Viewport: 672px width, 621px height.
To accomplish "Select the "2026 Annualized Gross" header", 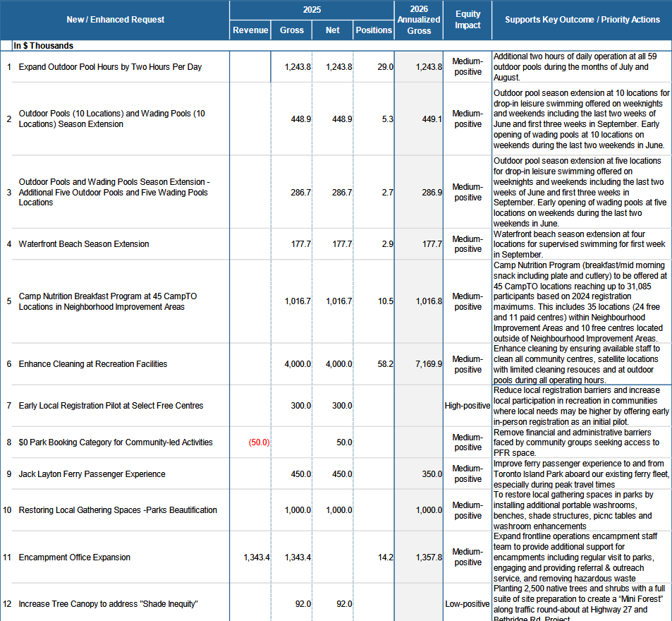I will 418,20.
